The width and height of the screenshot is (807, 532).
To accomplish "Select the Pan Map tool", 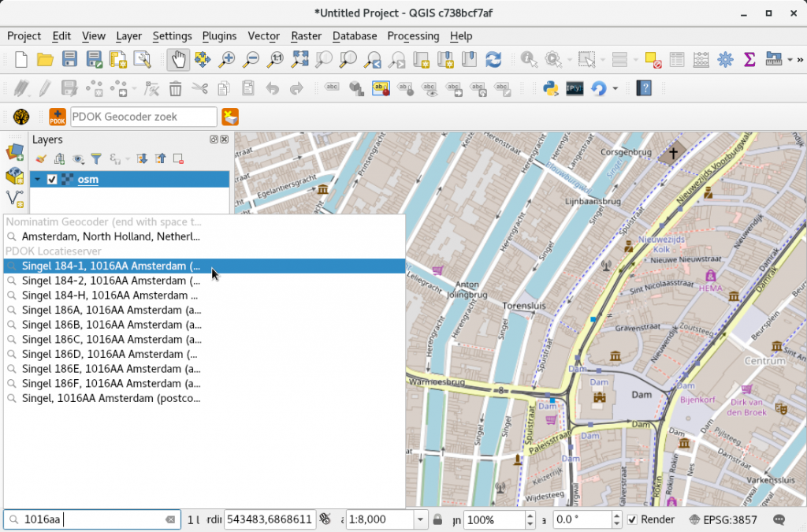I will point(177,59).
